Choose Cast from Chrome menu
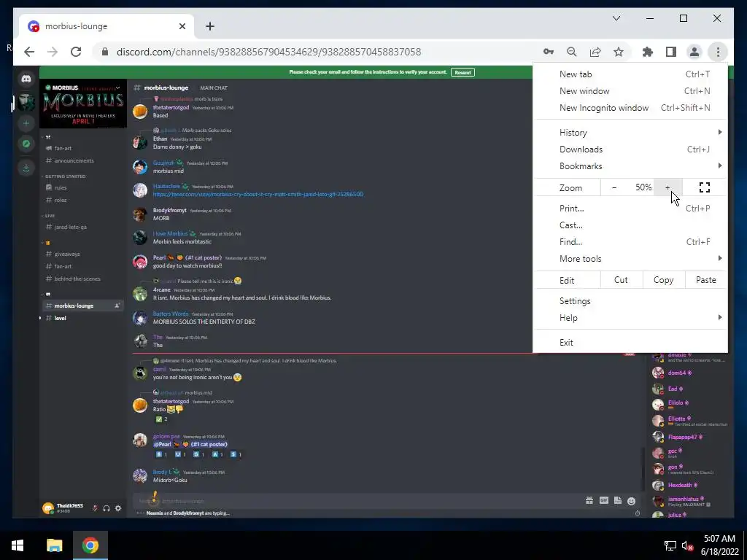Image resolution: width=747 pixels, height=560 pixels. click(631, 225)
